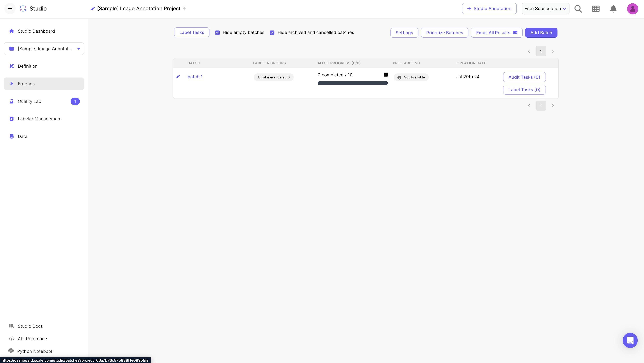Open notifications bell icon
Image resolution: width=644 pixels, height=363 pixels.
pyautogui.click(x=613, y=9)
